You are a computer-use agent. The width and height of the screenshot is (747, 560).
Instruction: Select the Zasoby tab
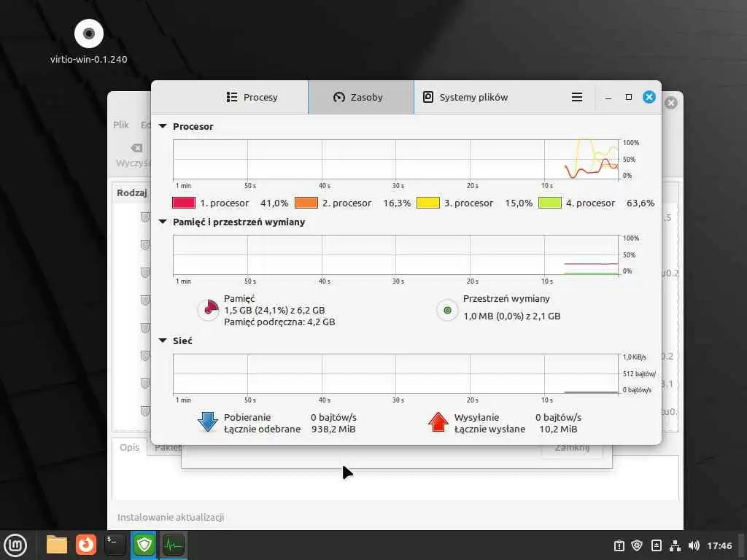click(360, 97)
